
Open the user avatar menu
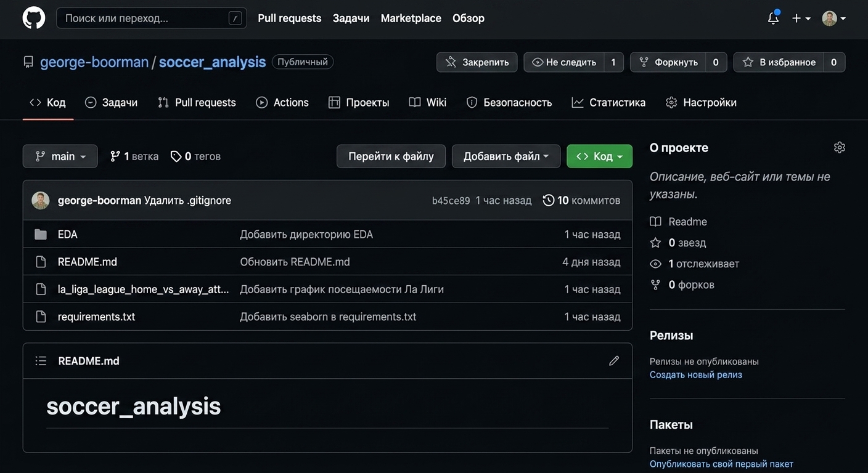pyautogui.click(x=833, y=18)
